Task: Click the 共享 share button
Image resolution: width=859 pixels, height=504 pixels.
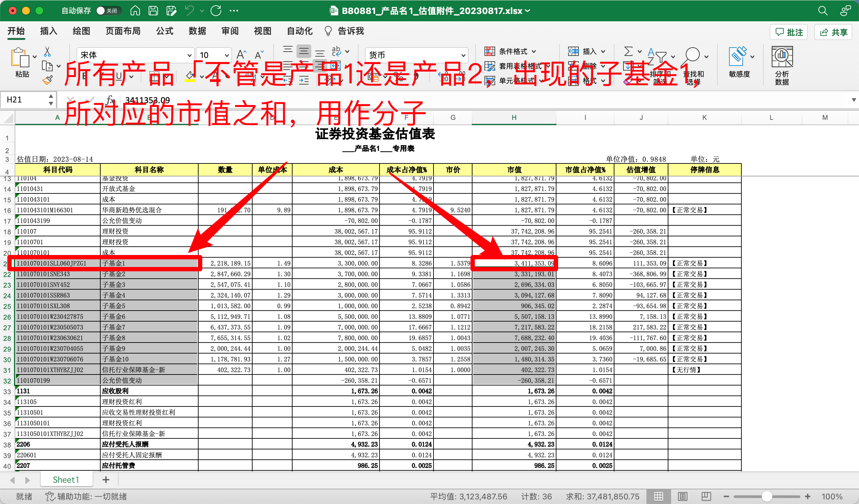Action: [x=833, y=32]
